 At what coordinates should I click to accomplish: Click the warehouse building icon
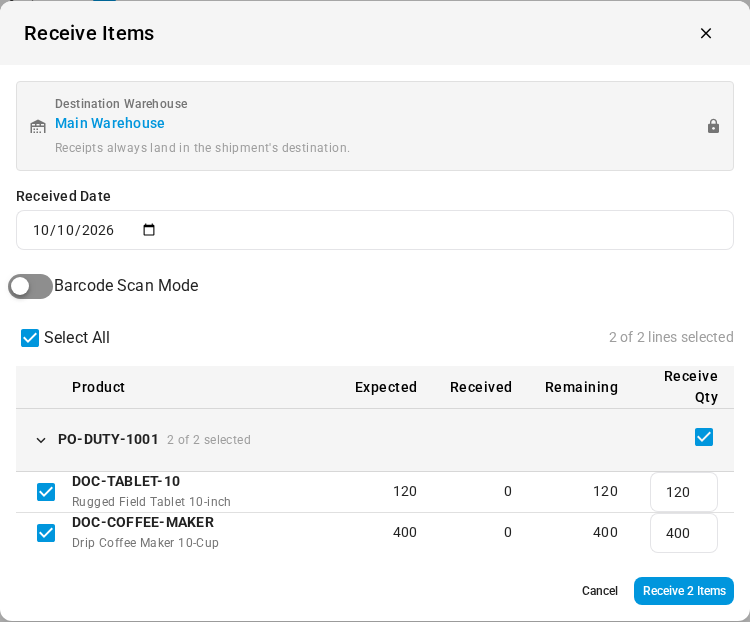[38, 126]
